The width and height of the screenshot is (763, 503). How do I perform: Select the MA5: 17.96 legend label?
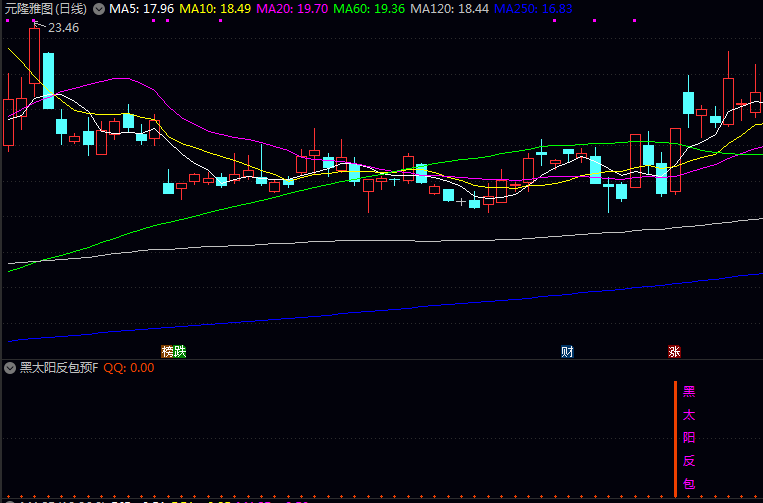[141, 8]
